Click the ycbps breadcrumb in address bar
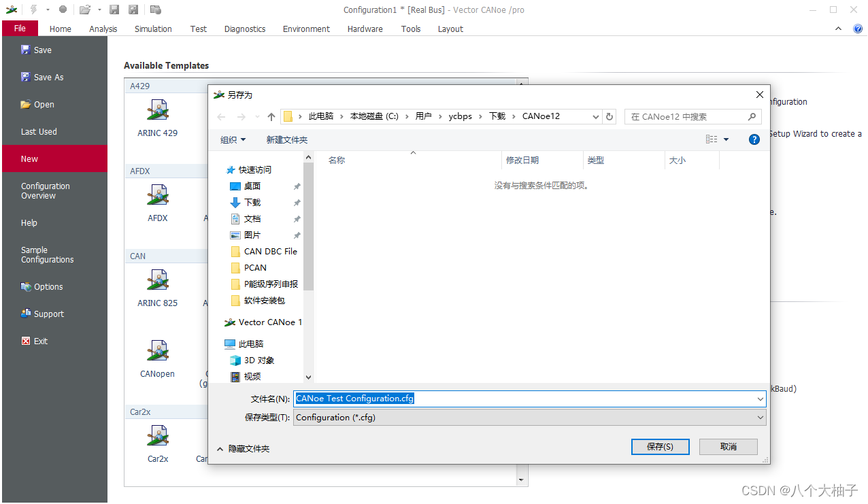 click(461, 116)
